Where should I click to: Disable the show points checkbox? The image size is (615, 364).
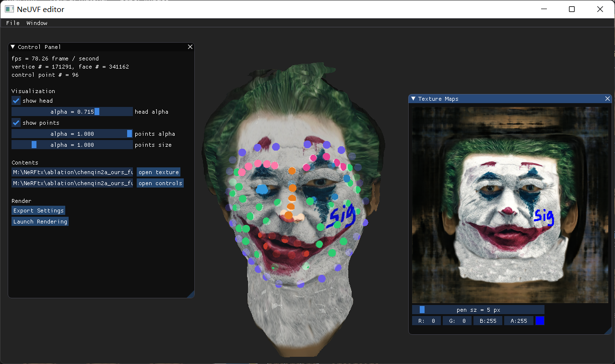pyautogui.click(x=16, y=123)
